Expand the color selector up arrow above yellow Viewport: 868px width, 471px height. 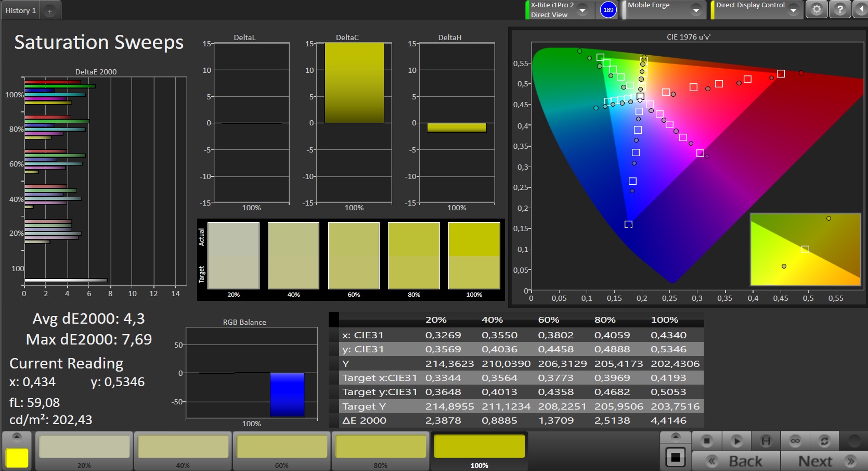[x=17, y=436]
